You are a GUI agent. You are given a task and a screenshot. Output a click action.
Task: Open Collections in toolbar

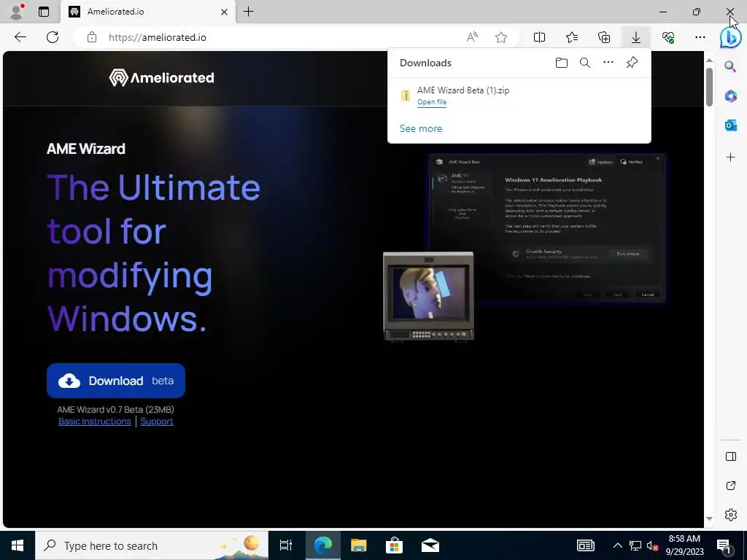click(x=603, y=37)
